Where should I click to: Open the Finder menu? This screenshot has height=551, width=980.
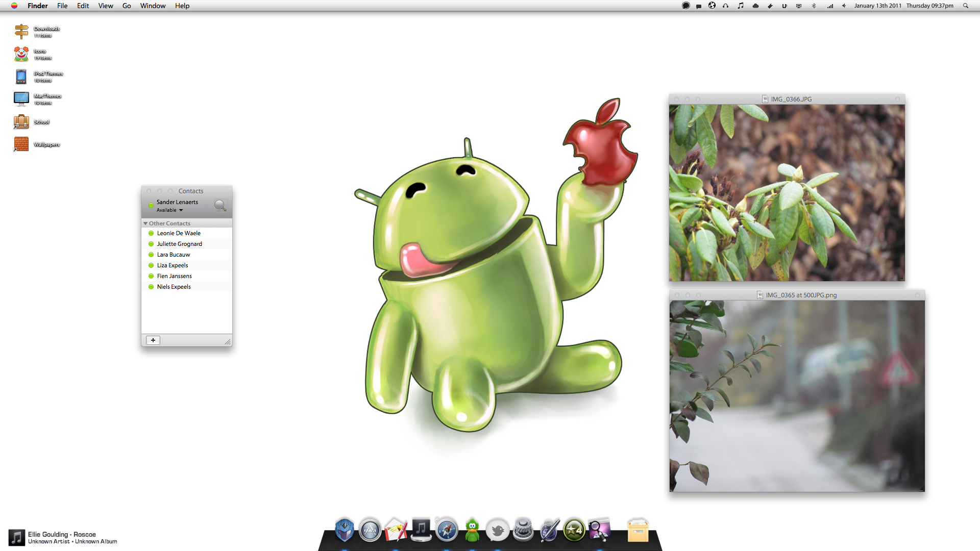(38, 6)
